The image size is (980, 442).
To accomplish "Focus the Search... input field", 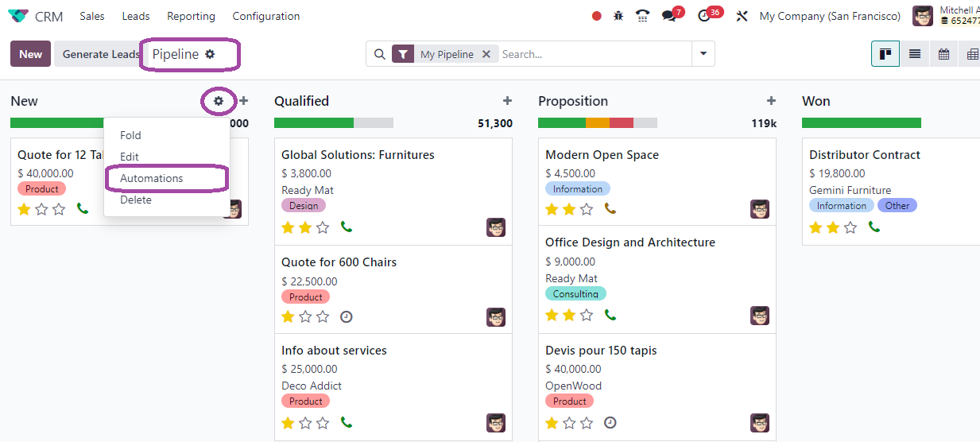I will coord(595,54).
